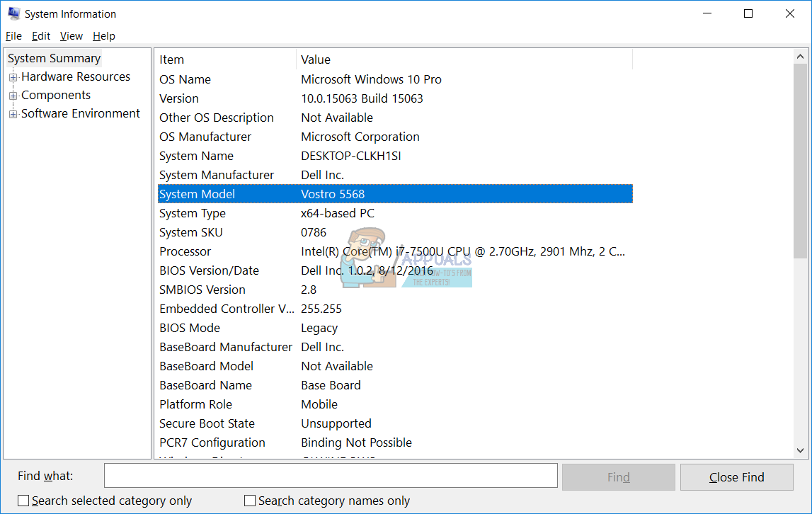Open the Edit menu
Screen dimensions: 812x514
tap(41, 35)
